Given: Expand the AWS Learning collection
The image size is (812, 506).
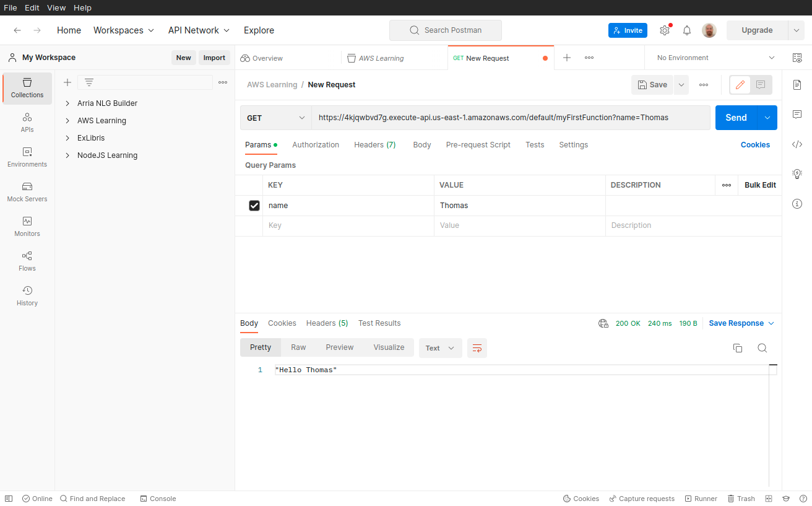Looking at the screenshot, I should tap(67, 121).
